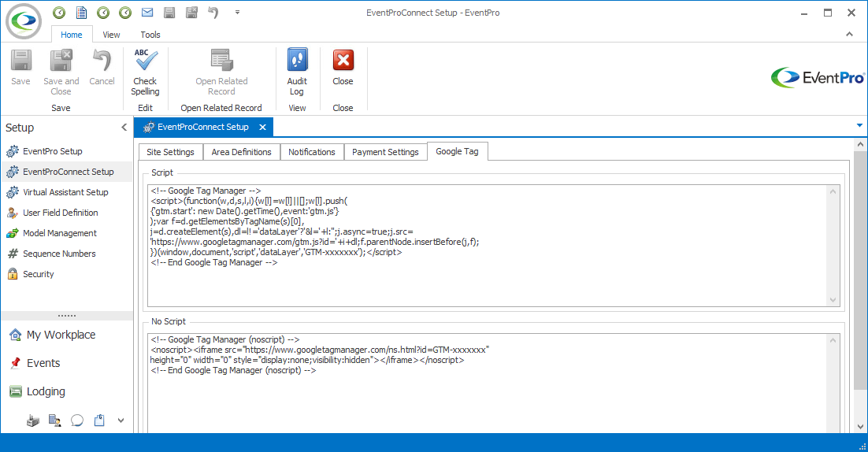Switch to the Notifications tab
Screen dimensions: 868x452
pyautogui.click(x=312, y=152)
